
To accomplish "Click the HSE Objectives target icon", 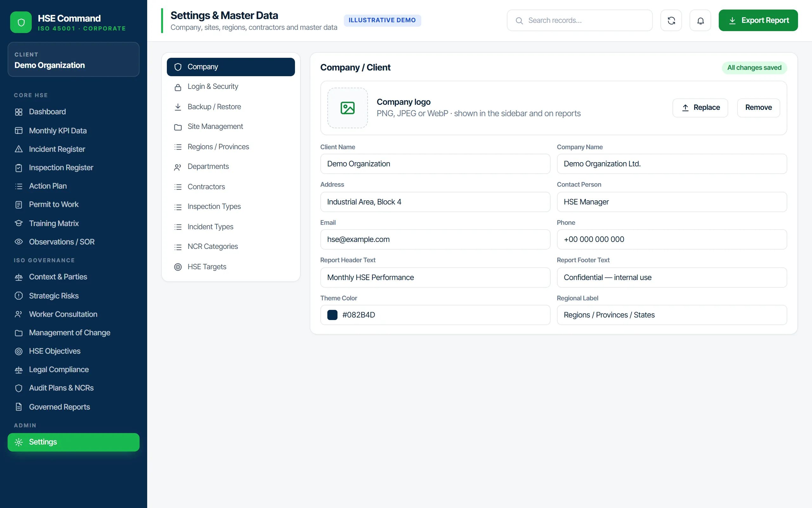I will click(x=19, y=351).
